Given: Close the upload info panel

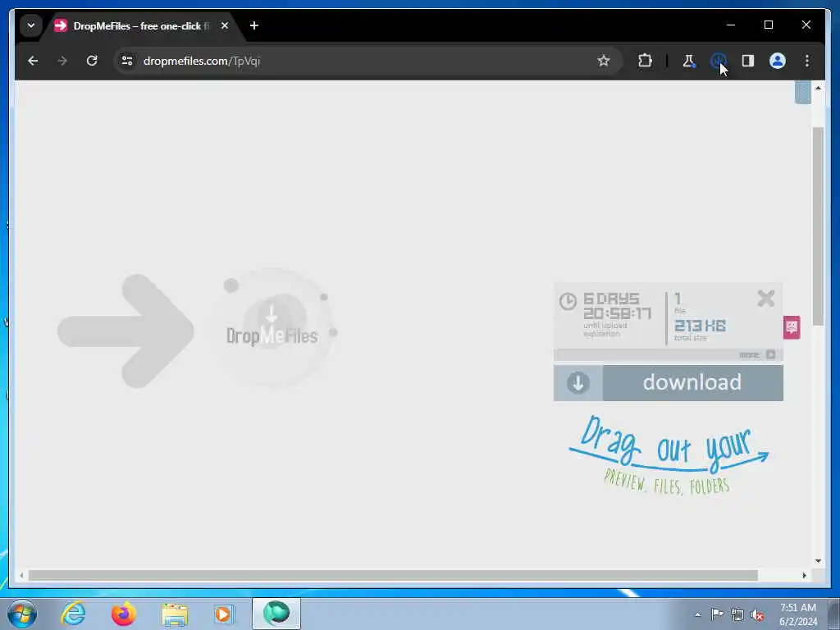Looking at the screenshot, I should [x=766, y=299].
